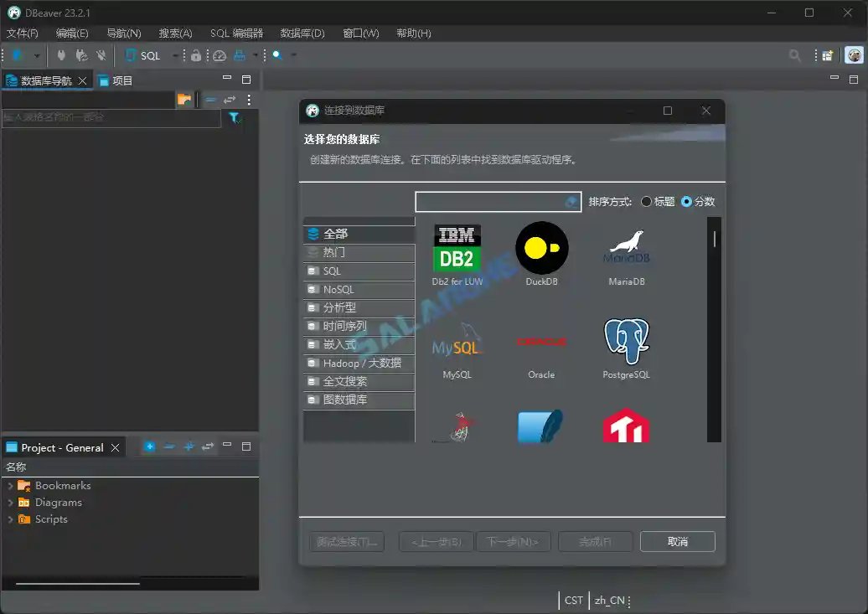This screenshot has height=614, width=868.
Task: Open the 数据库(D) menu
Action: pos(302,33)
